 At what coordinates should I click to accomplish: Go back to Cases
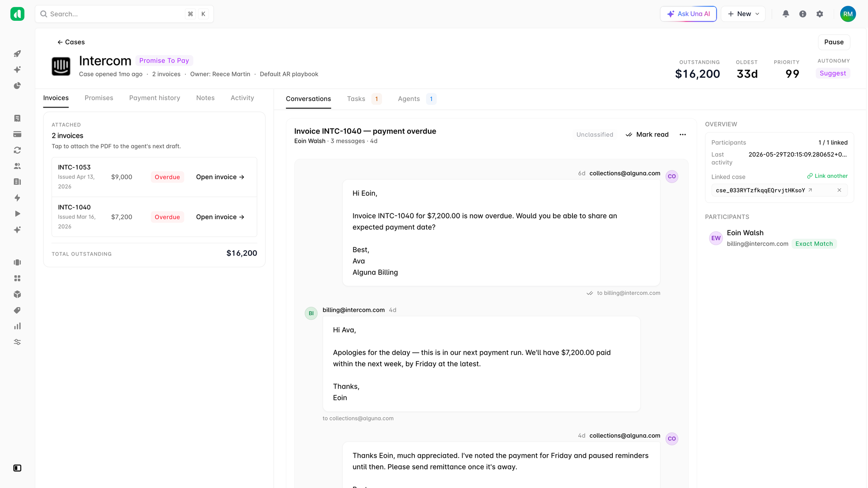71,42
